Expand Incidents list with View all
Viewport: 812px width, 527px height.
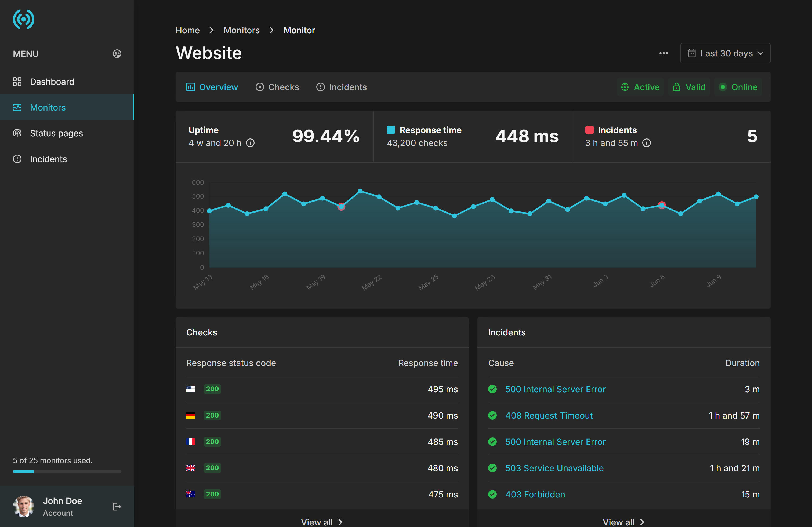pyautogui.click(x=623, y=522)
